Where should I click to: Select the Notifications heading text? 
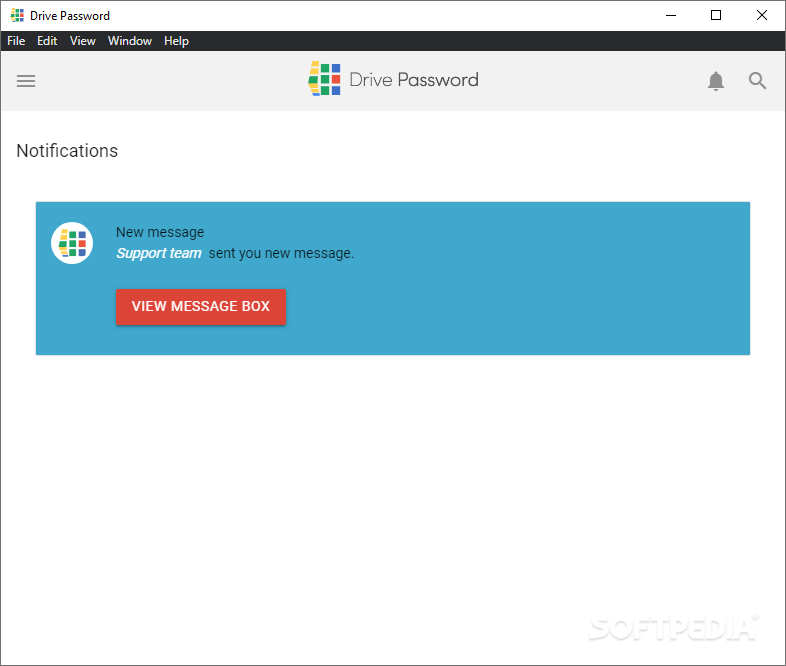pos(67,151)
